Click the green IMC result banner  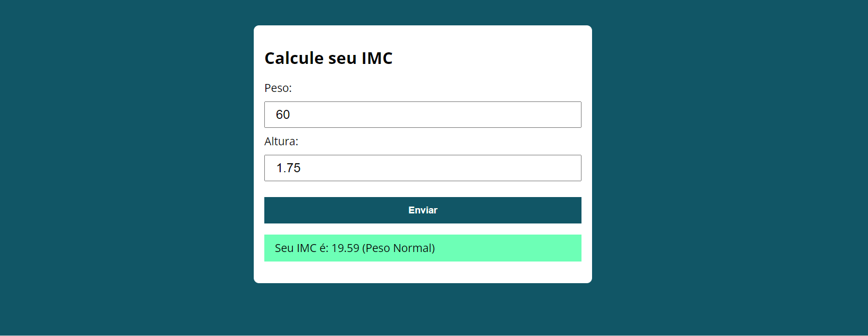point(422,248)
